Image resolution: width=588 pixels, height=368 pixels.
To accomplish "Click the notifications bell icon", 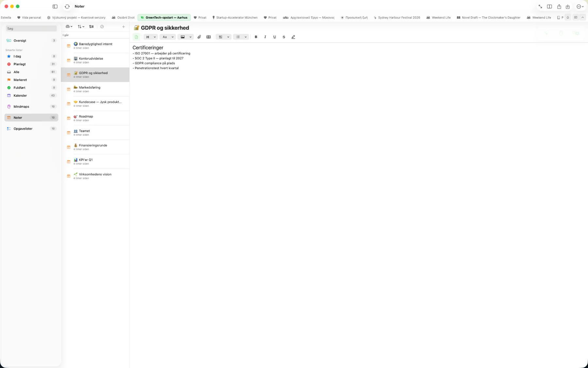I will [568, 18].
